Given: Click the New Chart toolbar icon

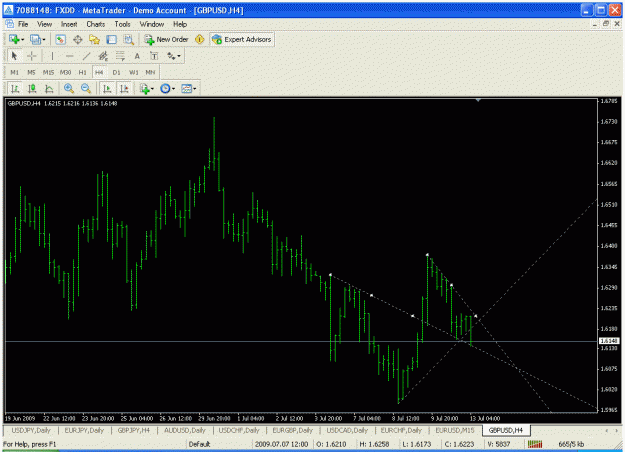Looking at the screenshot, I should pos(14,39).
